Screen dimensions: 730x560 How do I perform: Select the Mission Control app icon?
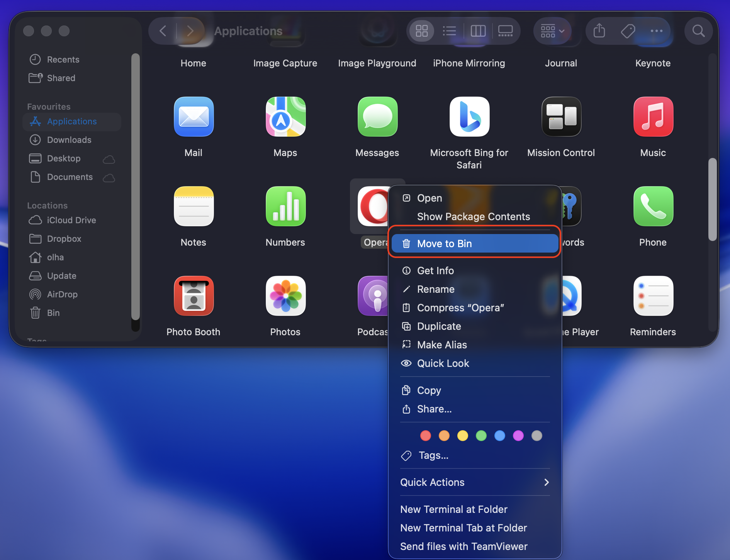click(561, 117)
